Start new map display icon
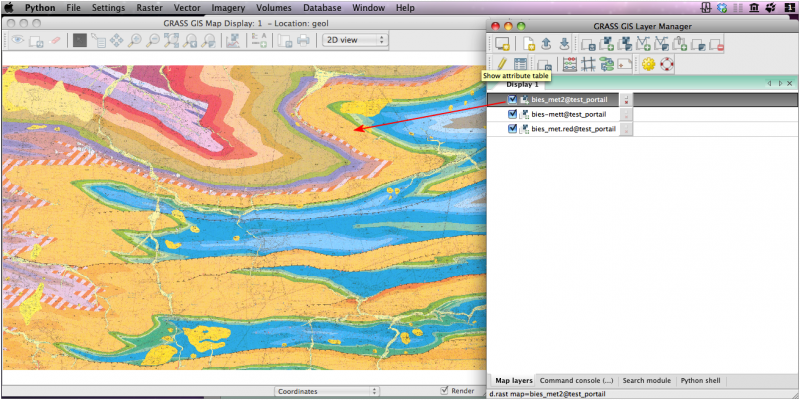Screen dimensions: 800x400 click(x=502, y=43)
